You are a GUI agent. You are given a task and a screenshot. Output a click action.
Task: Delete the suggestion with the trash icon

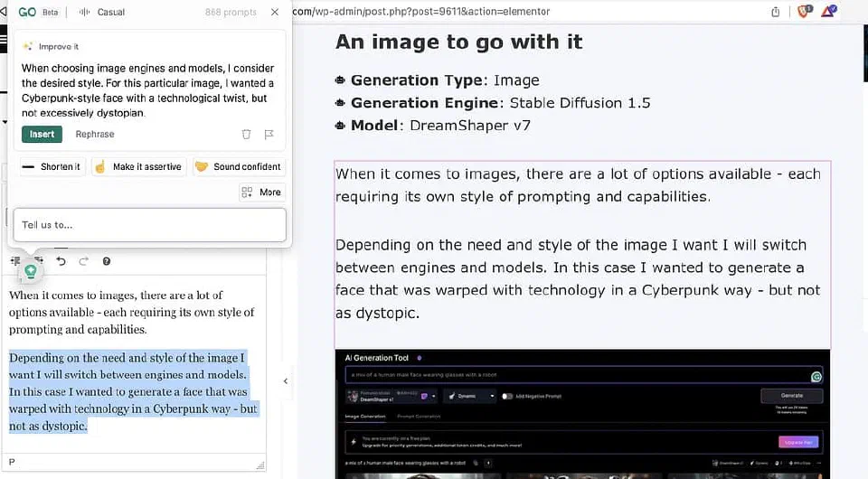(x=246, y=134)
